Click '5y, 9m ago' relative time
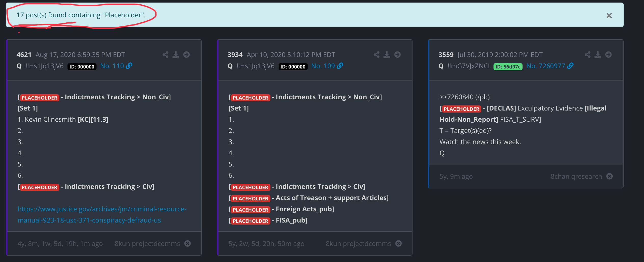644x262 pixels. pos(456,176)
